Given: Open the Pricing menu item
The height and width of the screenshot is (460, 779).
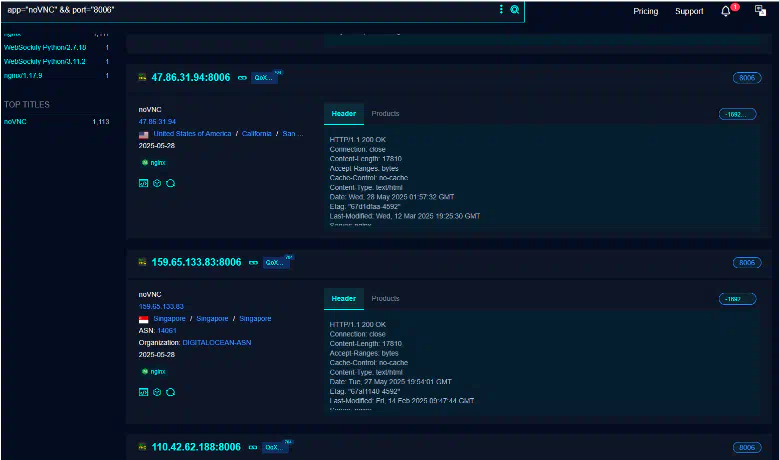Looking at the screenshot, I should click(645, 11).
